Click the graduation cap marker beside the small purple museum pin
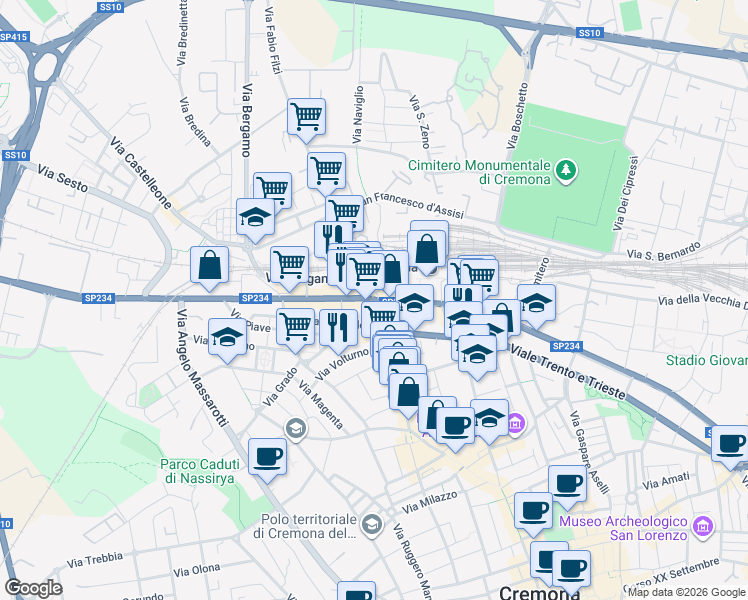The width and height of the screenshot is (748, 600). coord(489,418)
